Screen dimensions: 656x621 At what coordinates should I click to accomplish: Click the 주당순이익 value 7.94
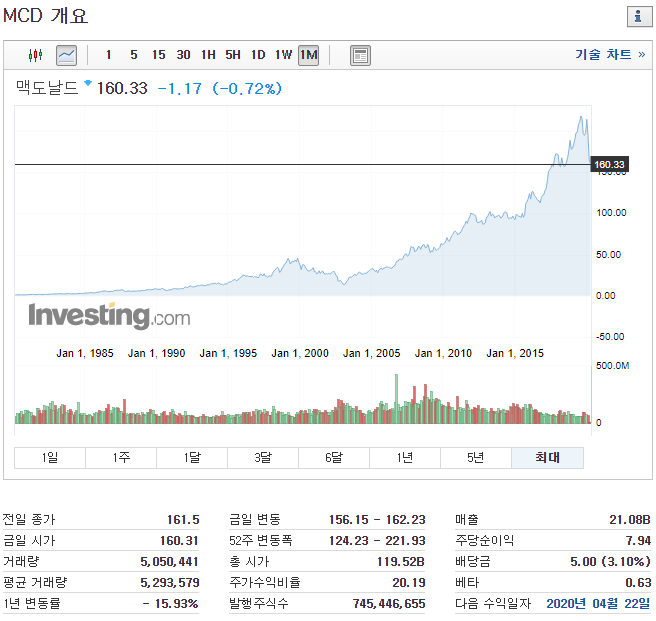point(638,541)
